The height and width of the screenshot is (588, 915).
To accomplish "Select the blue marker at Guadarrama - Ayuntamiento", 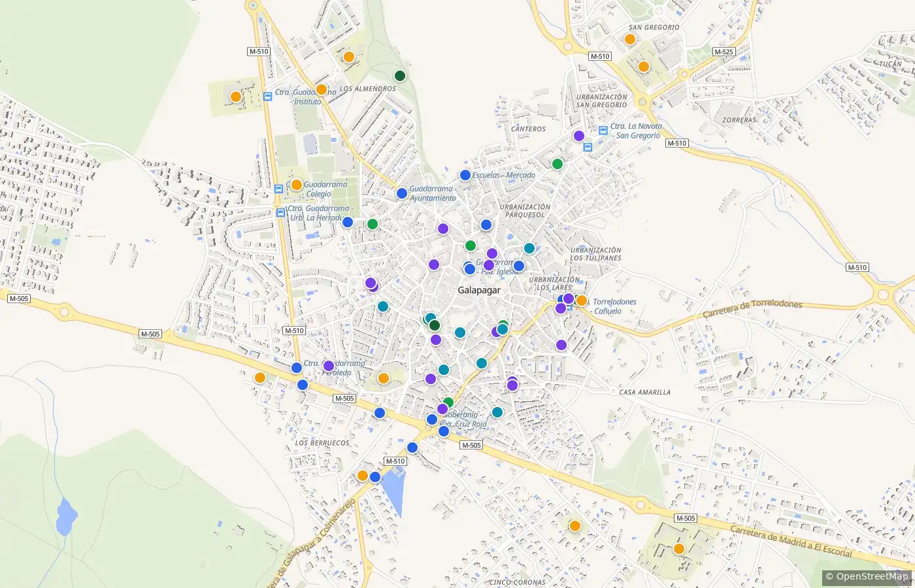I will pyautogui.click(x=402, y=193).
